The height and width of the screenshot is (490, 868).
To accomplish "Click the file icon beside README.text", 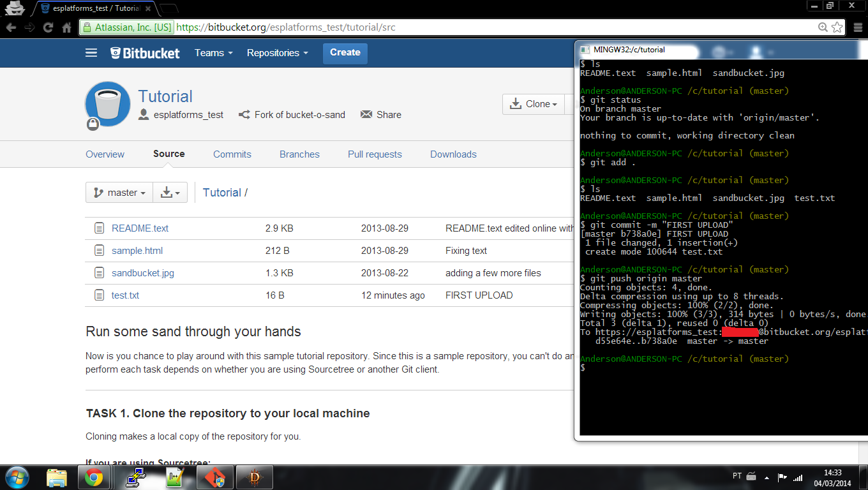I will [99, 228].
